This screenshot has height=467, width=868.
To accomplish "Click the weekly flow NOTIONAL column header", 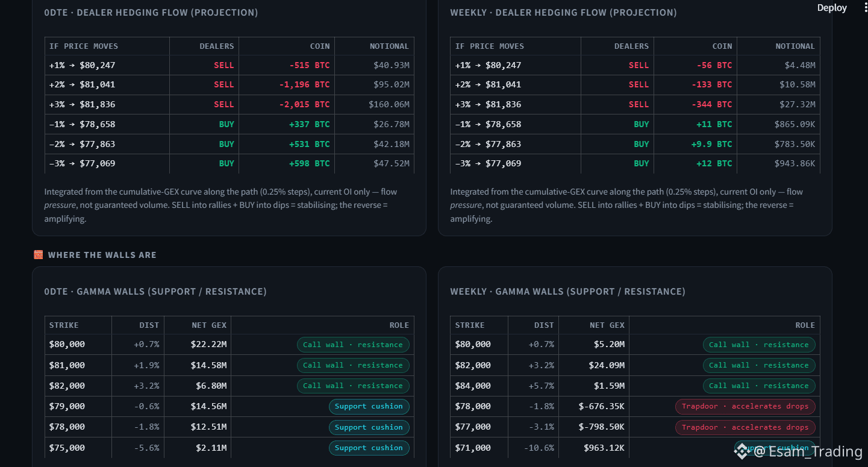I will pyautogui.click(x=795, y=46).
